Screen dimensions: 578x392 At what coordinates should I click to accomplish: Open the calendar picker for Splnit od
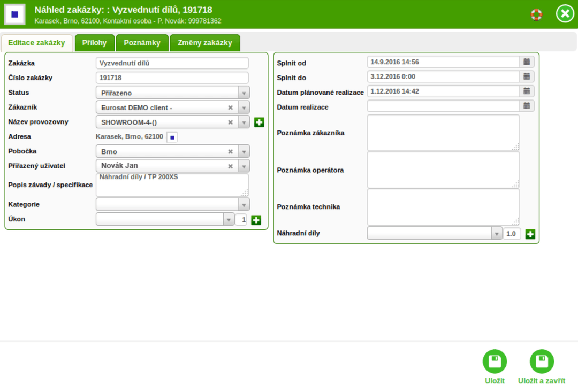click(527, 62)
